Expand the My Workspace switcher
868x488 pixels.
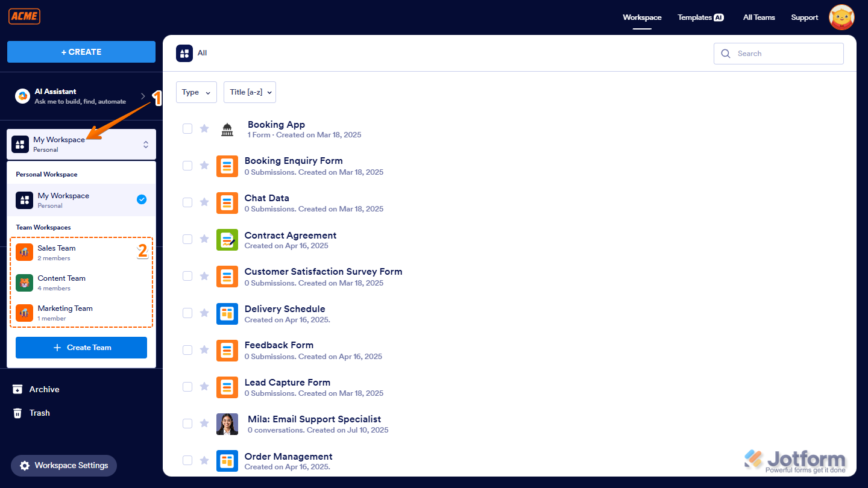click(146, 144)
